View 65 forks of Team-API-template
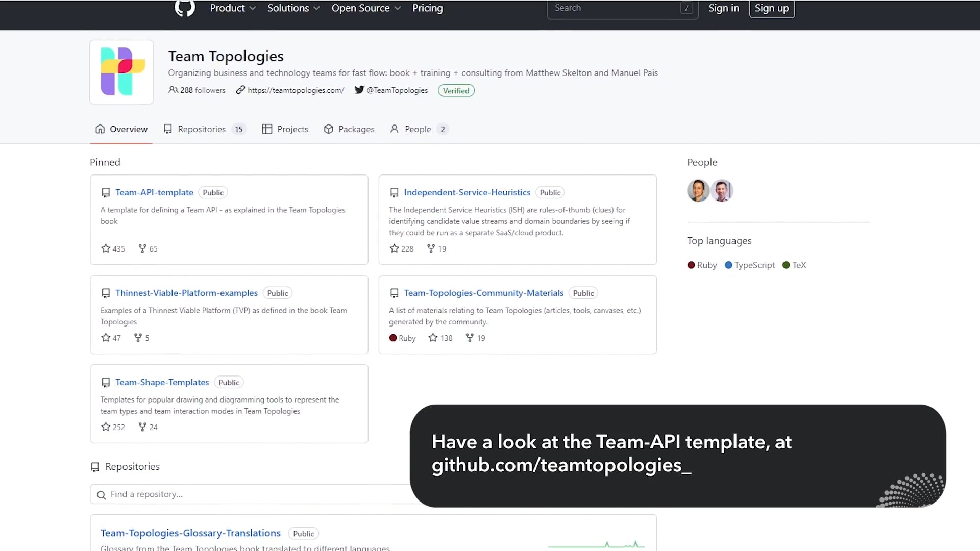This screenshot has height=551, width=980. (148, 248)
